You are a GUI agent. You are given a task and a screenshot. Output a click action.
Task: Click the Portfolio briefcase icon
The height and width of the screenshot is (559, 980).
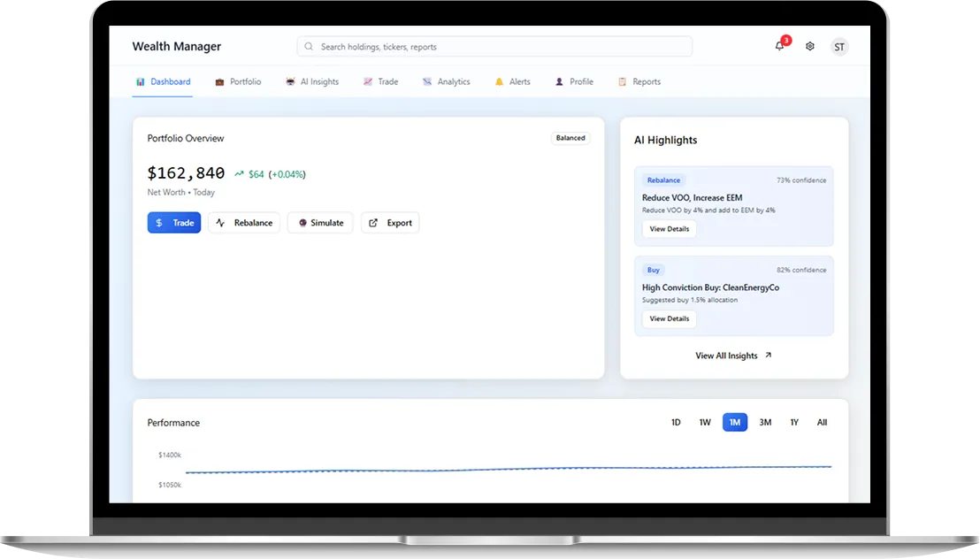coord(219,82)
